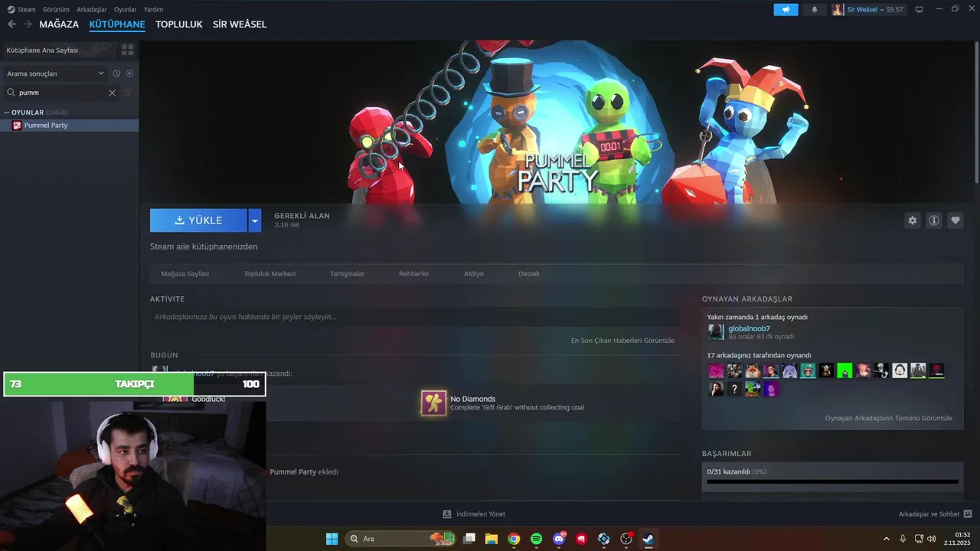Open the library grid view icon
The height and width of the screenshot is (551, 980).
(127, 50)
